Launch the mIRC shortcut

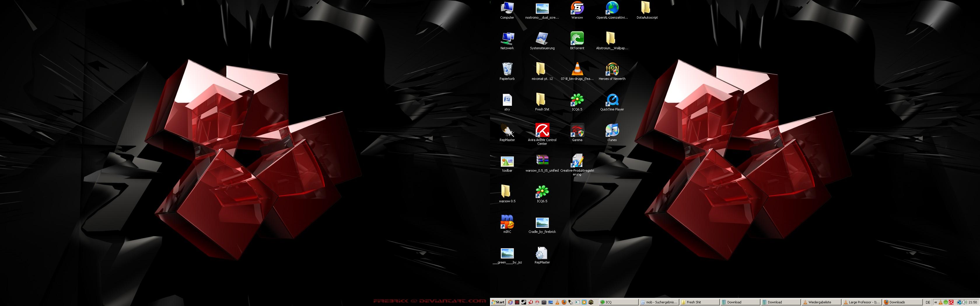click(507, 224)
